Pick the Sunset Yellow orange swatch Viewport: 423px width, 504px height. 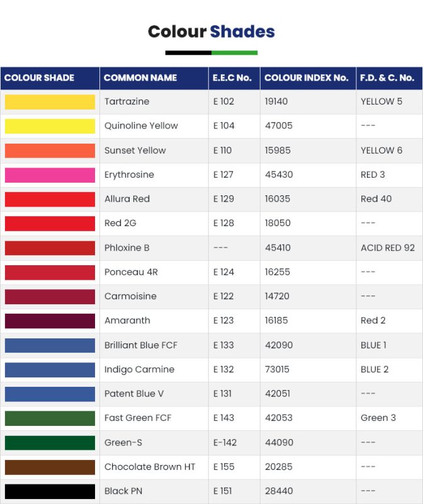pos(50,151)
